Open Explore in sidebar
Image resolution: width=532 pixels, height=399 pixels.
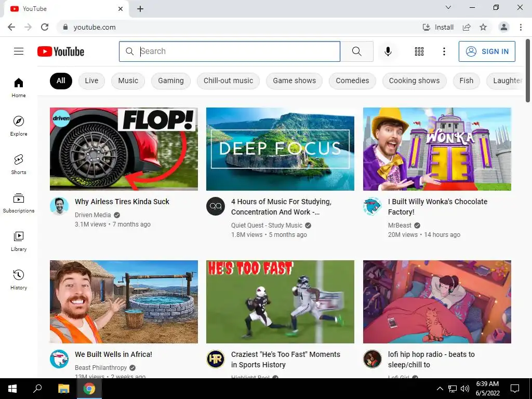[x=19, y=126]
